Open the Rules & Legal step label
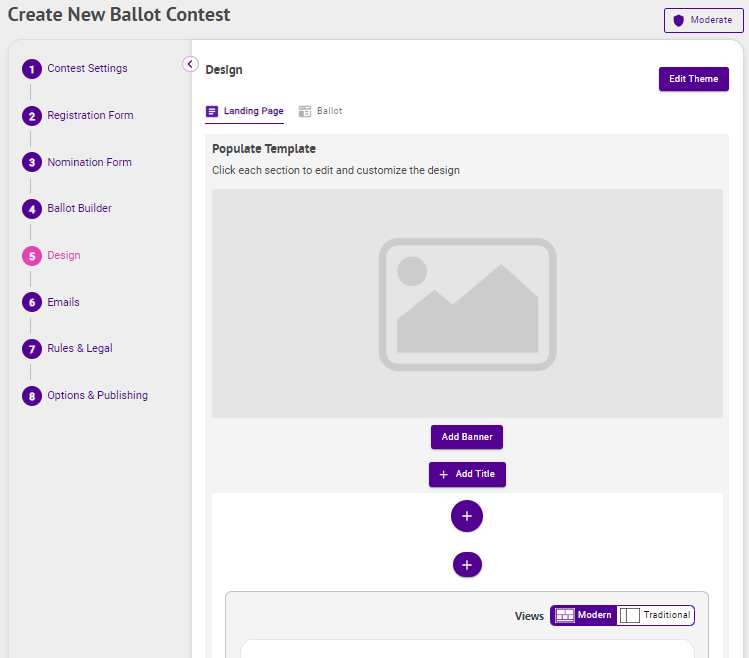749x658 pixels. click(80, 348)
